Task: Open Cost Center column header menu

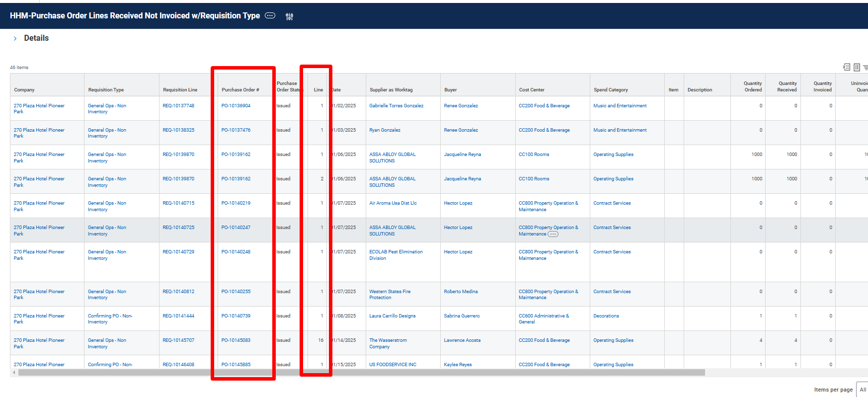Action: (532, 90)
